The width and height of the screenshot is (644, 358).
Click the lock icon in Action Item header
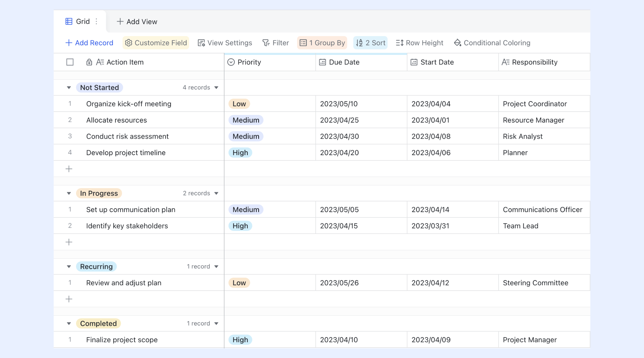click(x=89, y=62)
